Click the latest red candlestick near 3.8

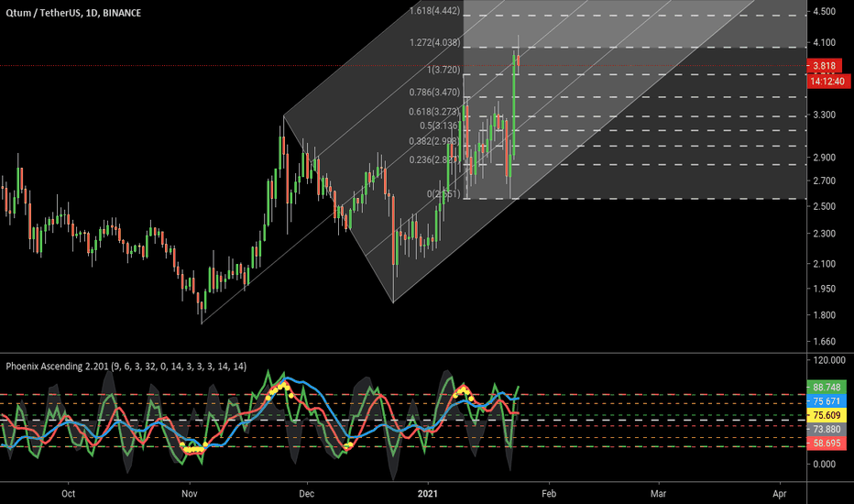pyautogui.click(x=518, y=61)
